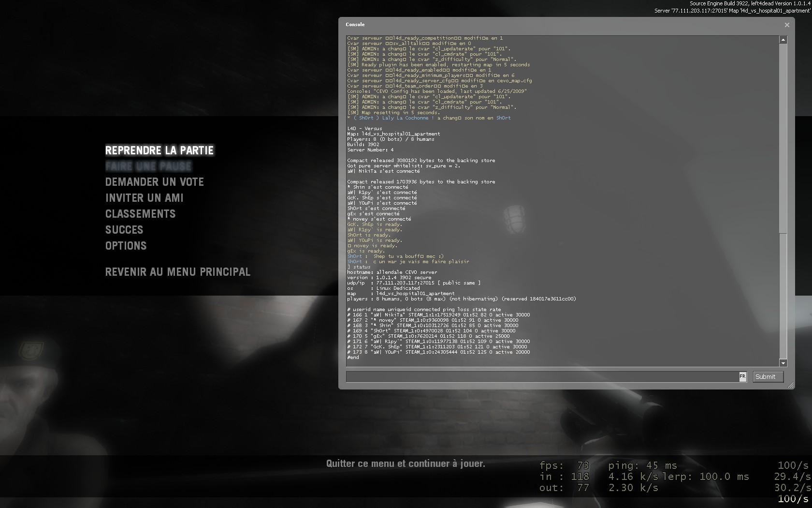
Task: Select the greyed Faire une pause entry
Action: coord(148,166)
